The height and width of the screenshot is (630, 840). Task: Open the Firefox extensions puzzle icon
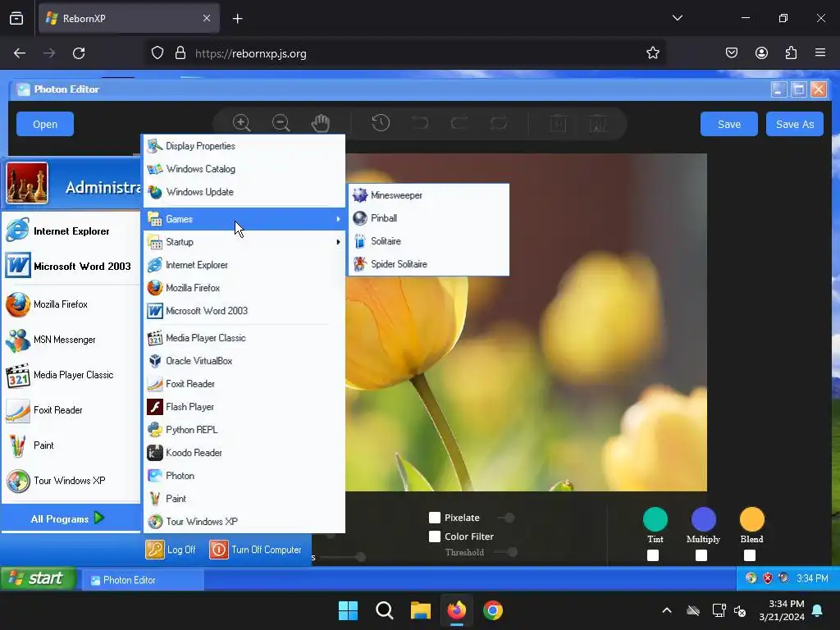791,53
